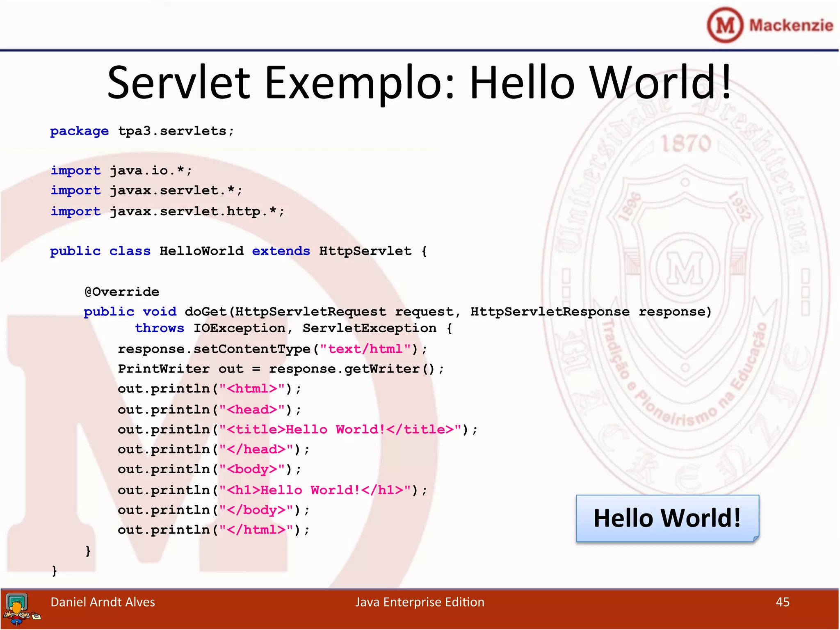Click the out.println("</body>") line
840x630 pixels.
click(x=214, y=510)
